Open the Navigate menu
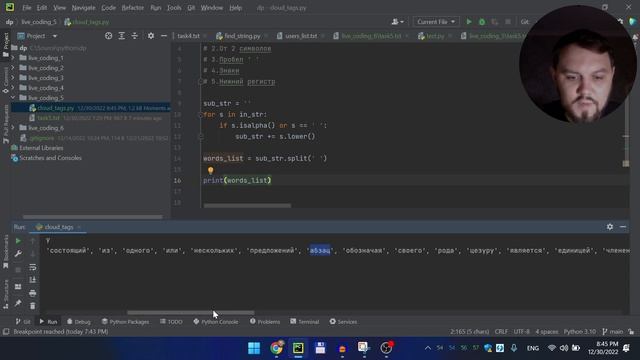Viewport: 640px width, 360px height. (x=83, y=8)
